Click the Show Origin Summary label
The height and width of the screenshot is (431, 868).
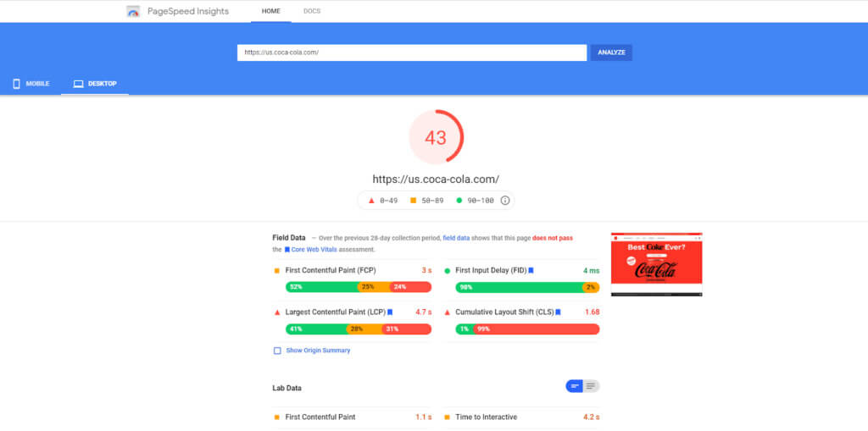[319, 351]
